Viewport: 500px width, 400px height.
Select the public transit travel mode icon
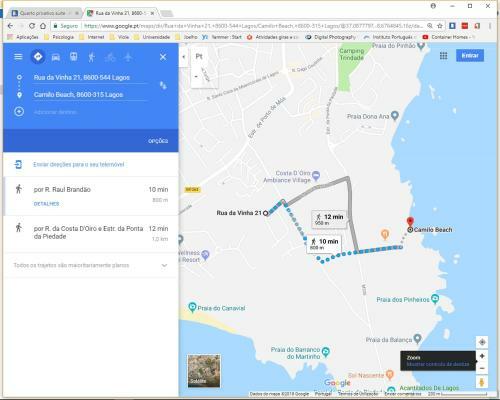(x=74, y=57)
